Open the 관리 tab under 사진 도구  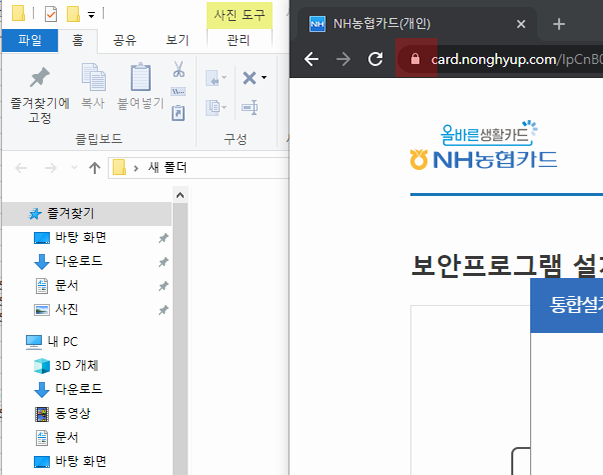239,40
